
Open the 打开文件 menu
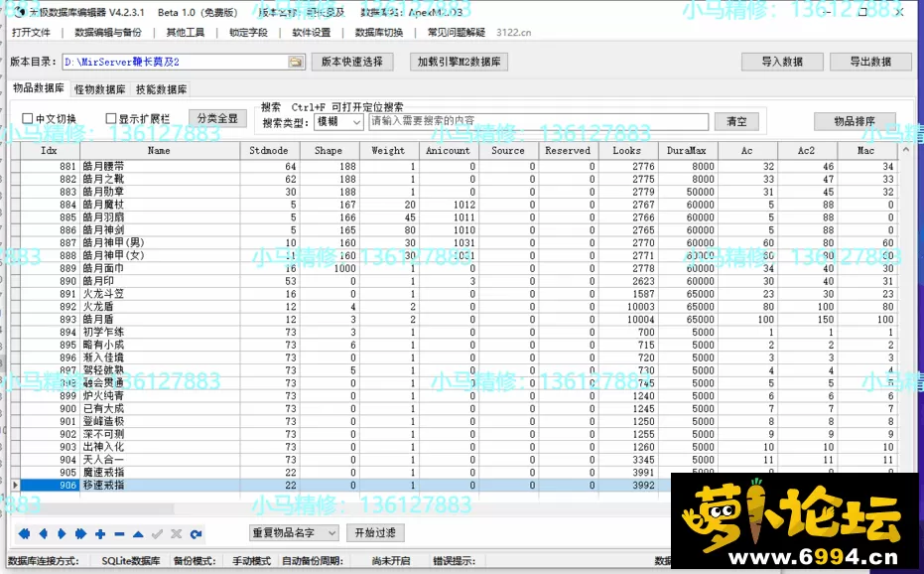coord(31,33)
